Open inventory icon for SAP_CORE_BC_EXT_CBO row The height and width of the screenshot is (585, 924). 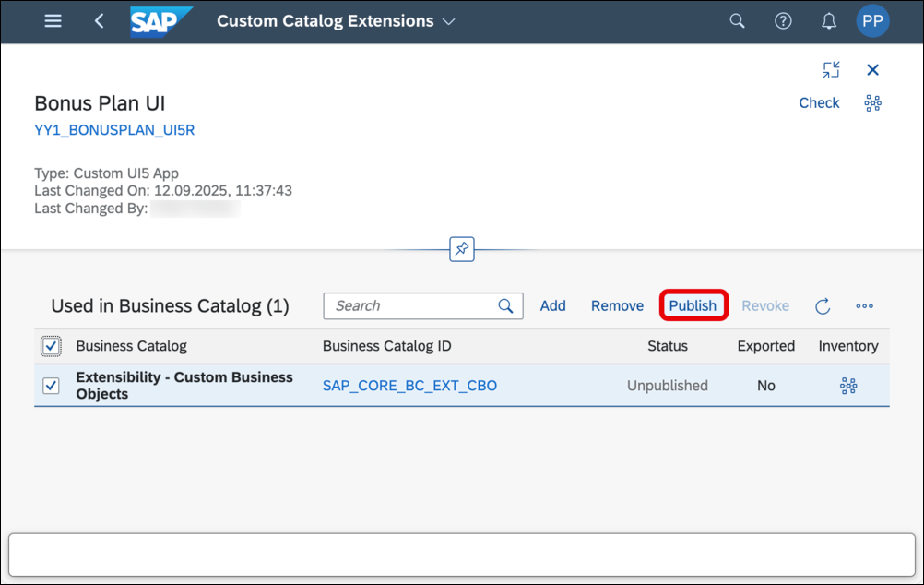[x=848, y=386]
